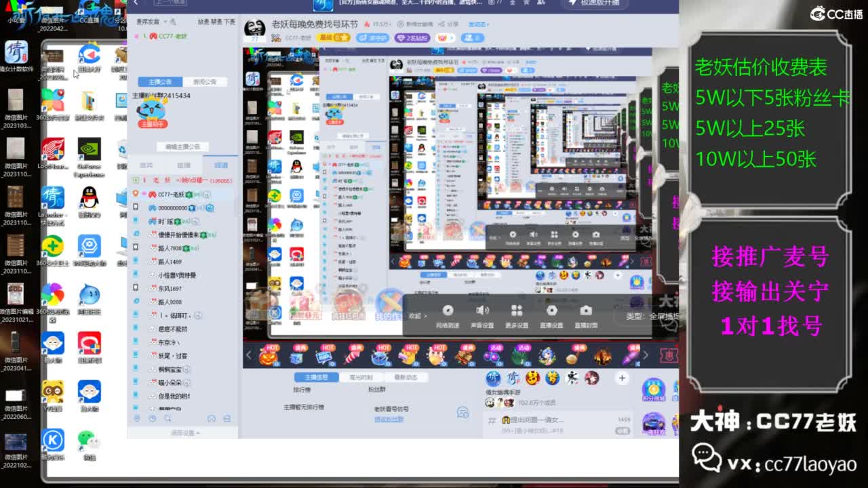Open the blue K music player shortcut
868x488 pixels.
53,445
